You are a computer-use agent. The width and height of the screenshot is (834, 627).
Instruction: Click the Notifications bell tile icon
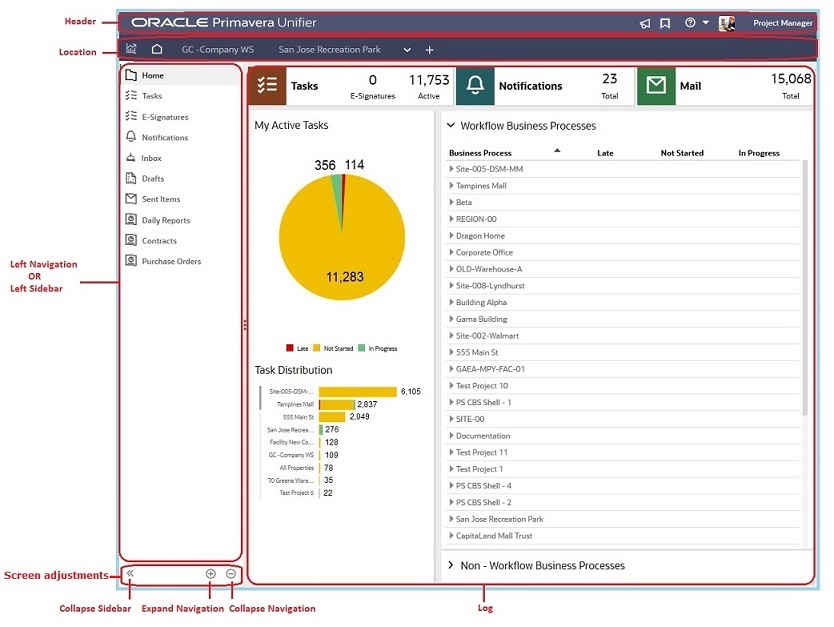coord(475,86)
